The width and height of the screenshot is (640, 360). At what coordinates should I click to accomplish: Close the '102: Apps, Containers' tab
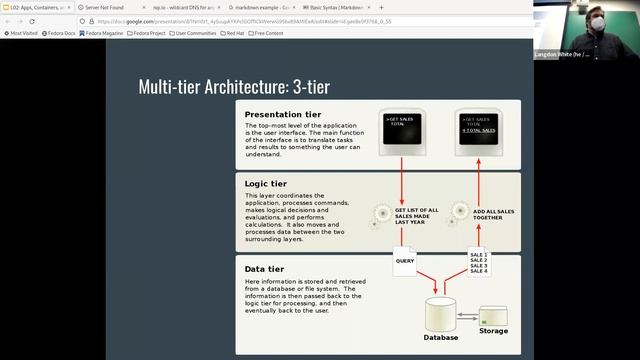pos(69,7)
